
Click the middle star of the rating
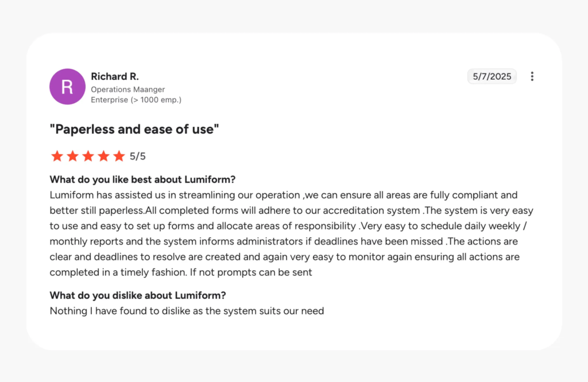coord(88,155)
